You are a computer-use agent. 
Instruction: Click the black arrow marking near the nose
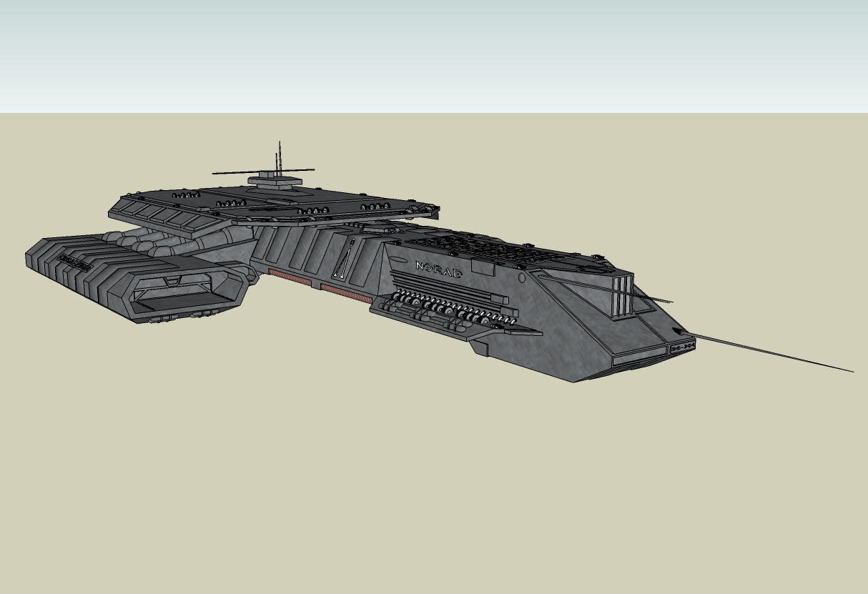pyautogui.click(x=678, y=332)
